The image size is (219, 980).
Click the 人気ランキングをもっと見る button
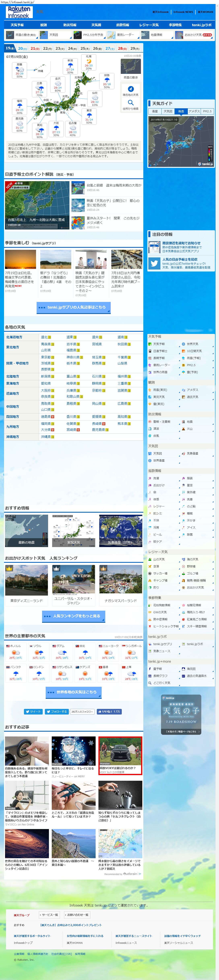(73, 616)
